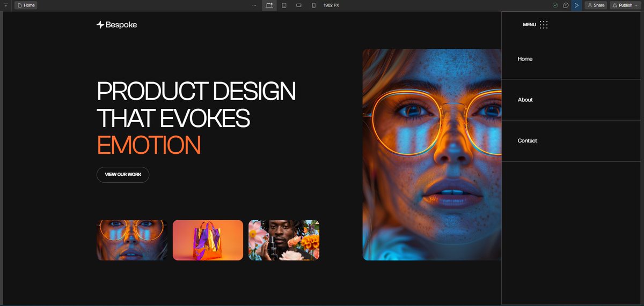Click the VIEW OUR WORK button
This screenshot has height=306, width=644.
pyautogui.click(x=123, y=175)
